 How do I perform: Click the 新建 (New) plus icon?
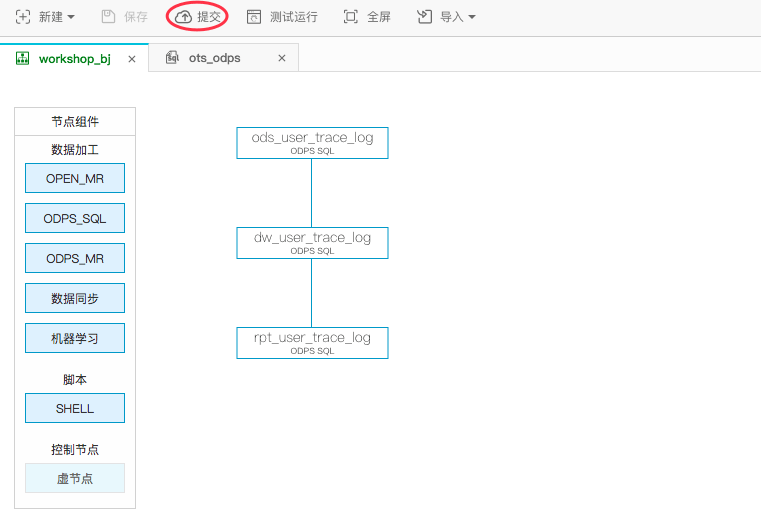click(x=23, y=17)
